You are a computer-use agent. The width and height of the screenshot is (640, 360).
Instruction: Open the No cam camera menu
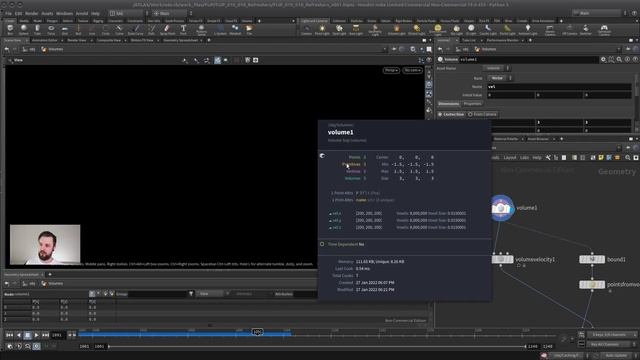[412, 70]
